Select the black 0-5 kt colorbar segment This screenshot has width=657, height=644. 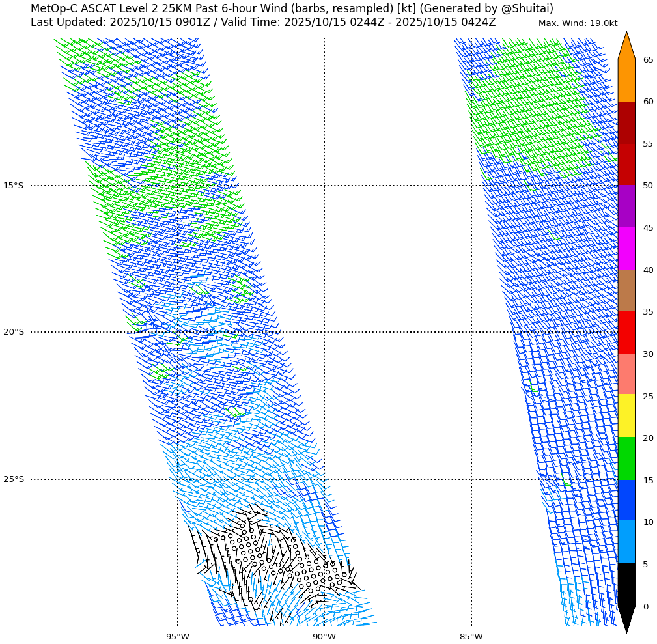(626, 584)
